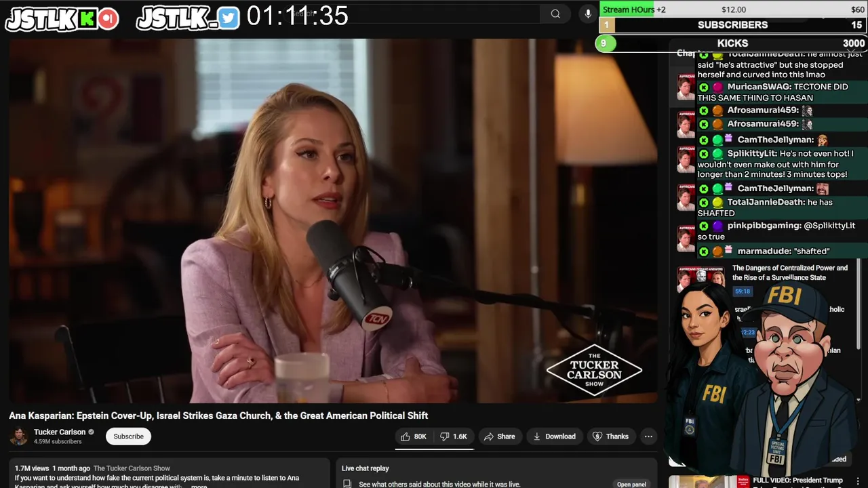The height and width of the screenshot is (488, 868).
Task: Open Tucker Carlson's channel avatar
Action: click(19, 436)
